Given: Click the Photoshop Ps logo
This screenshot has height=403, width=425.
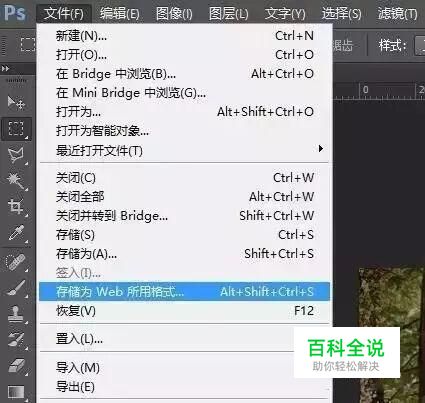Looking at the screenshot, I should coord(15,12).
